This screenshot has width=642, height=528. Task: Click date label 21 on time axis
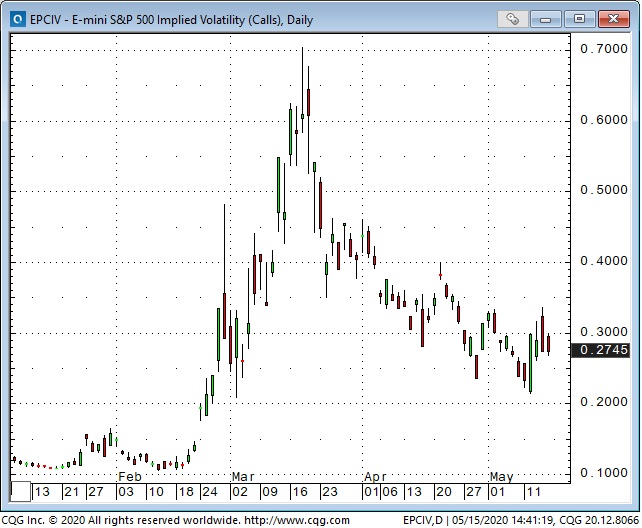click(71, 492)
